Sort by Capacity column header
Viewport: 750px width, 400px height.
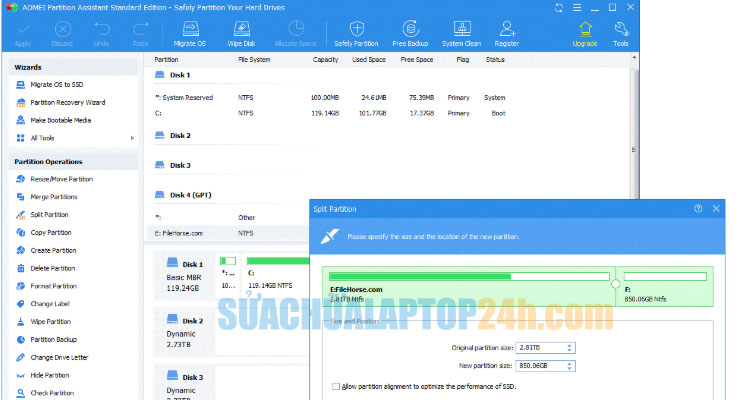click(x=325, y=59)
